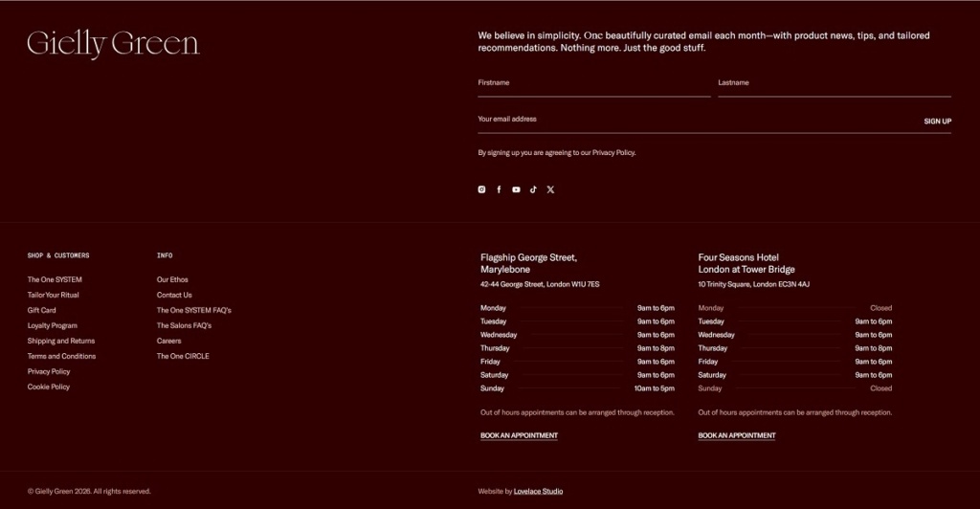The image size is (980, 509).
Task: Click Flagship Sunday hours 10am to 5pm
Action: (655, 388)
